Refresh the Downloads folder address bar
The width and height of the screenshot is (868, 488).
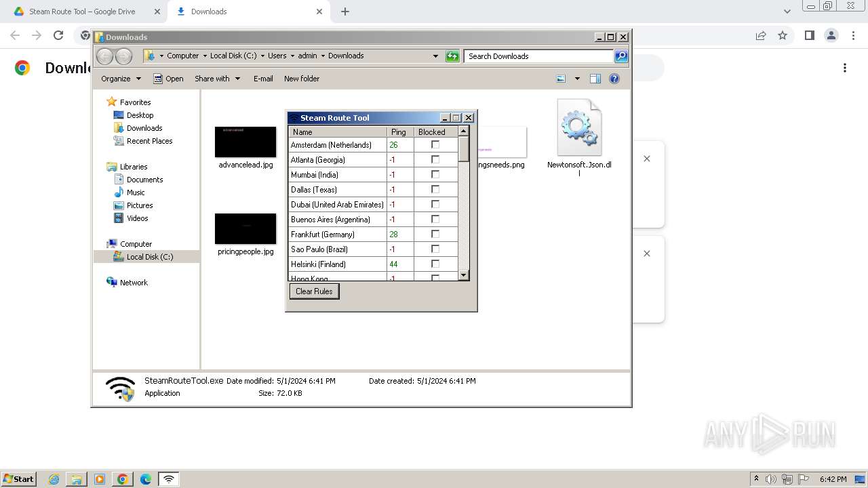point(452,56)
